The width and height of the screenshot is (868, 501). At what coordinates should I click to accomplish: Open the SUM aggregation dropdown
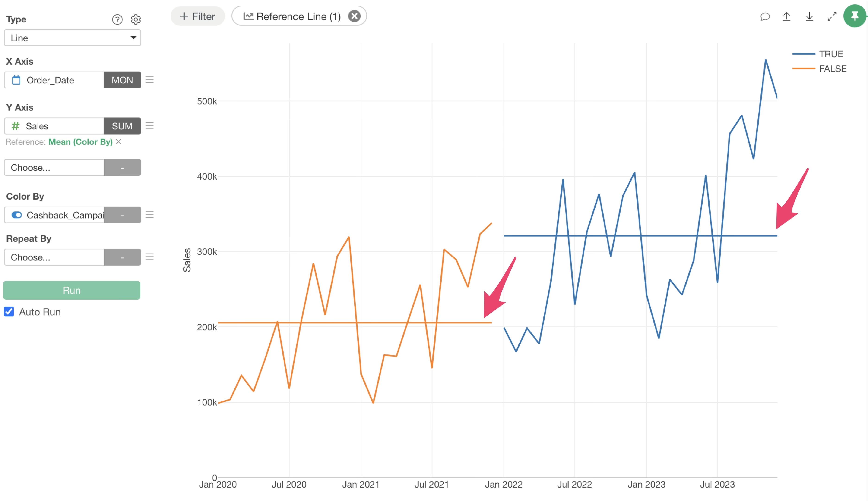[122, 126]
